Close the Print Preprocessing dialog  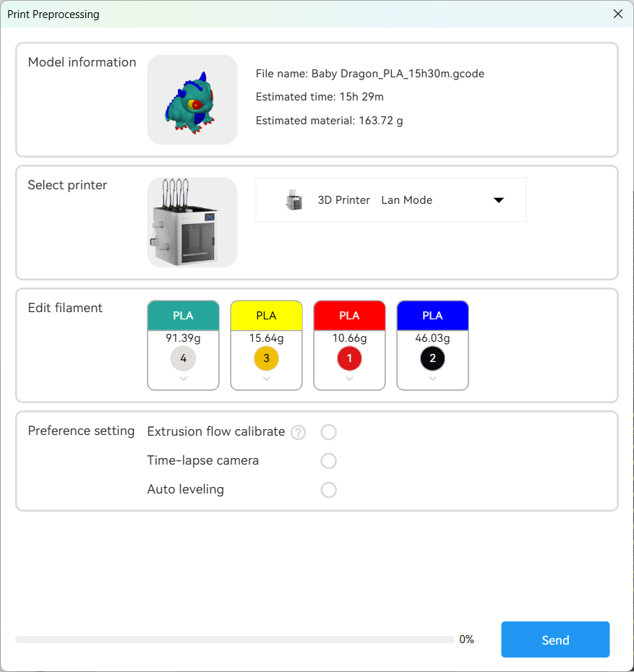[x=617, y=14]
